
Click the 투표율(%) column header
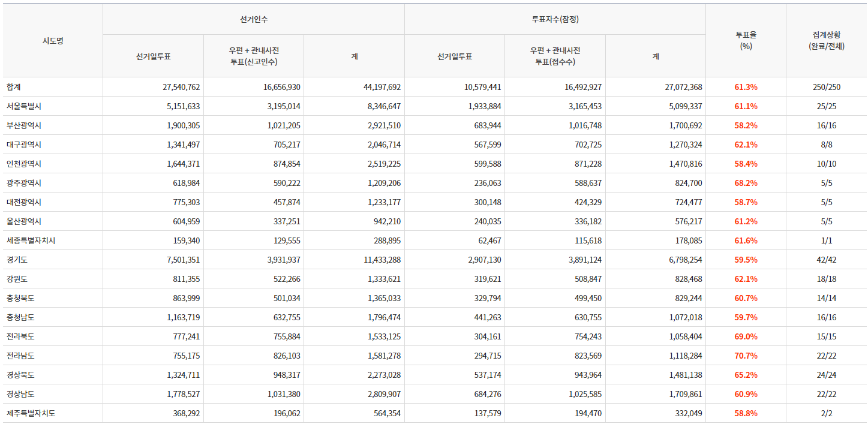(x=746, y=41)
